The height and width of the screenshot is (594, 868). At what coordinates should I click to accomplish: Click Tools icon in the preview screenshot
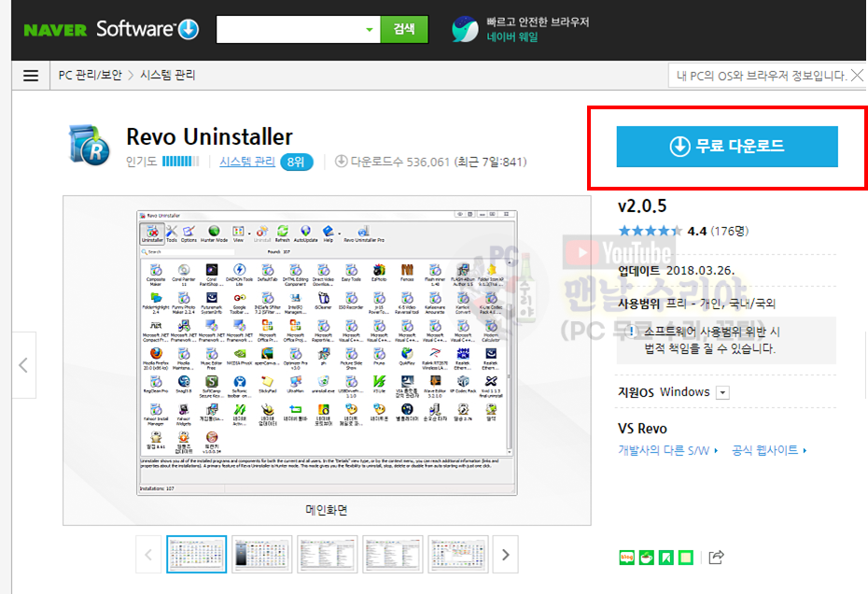pos(172,233)
